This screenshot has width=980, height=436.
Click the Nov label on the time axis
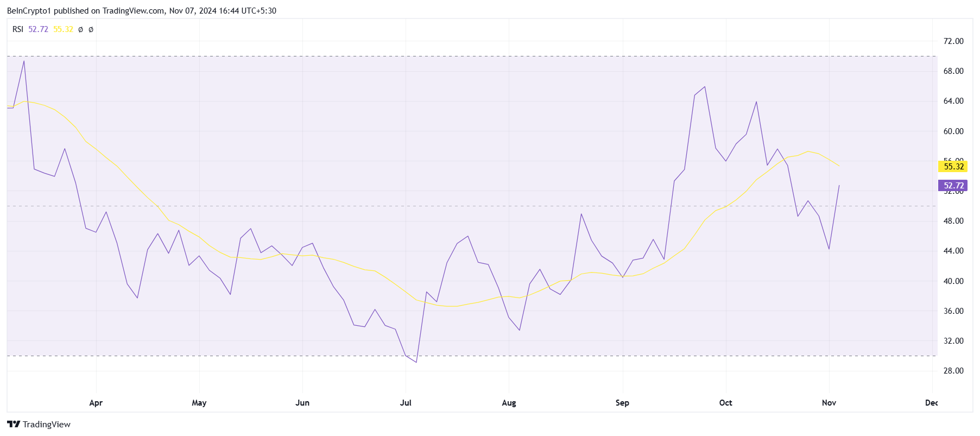pos(829,403)
